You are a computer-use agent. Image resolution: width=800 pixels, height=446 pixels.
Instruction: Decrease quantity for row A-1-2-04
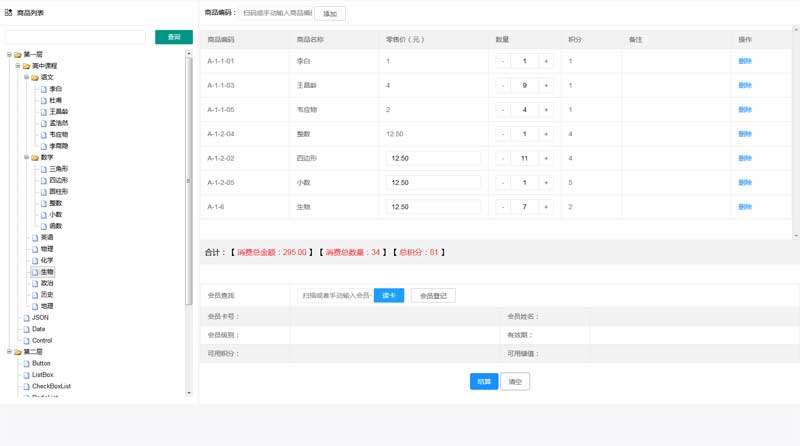pyautogui.click(x=503, y=134)
